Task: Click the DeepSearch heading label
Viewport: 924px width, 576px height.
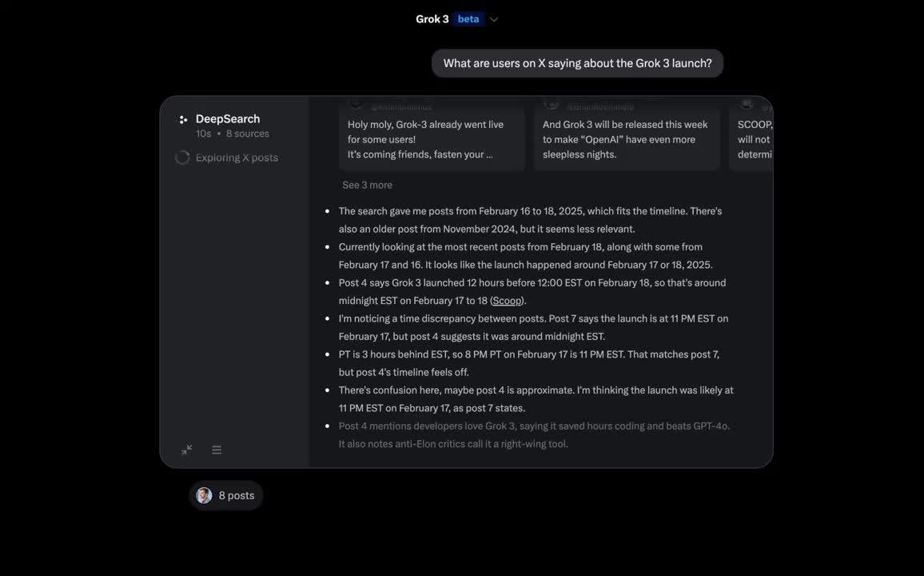Action: (x=228, y=119)
